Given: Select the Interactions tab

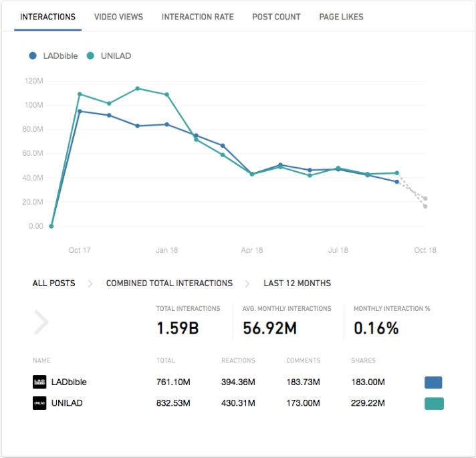Looking at the screenshot, I should coord(47,17).
